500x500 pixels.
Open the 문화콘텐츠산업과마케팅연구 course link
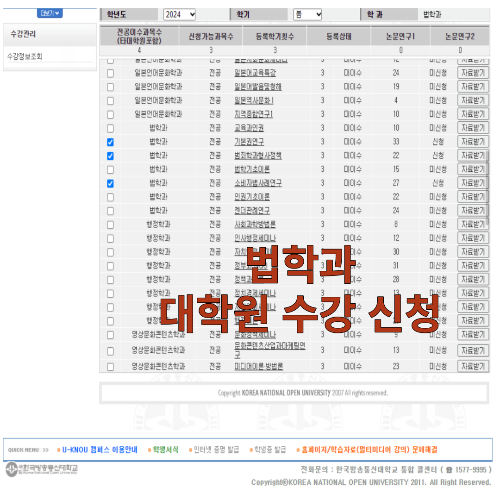tap(270, 350)
